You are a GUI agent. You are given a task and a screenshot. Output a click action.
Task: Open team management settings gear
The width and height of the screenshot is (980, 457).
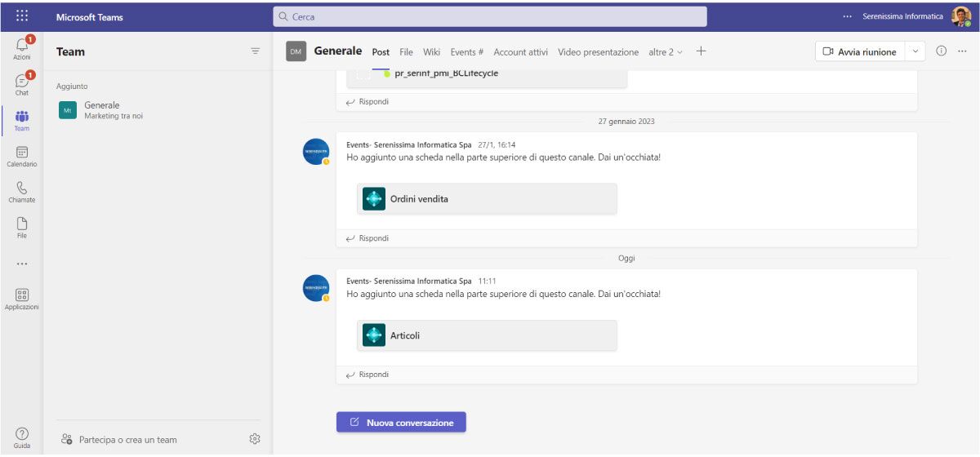point(255,439)
